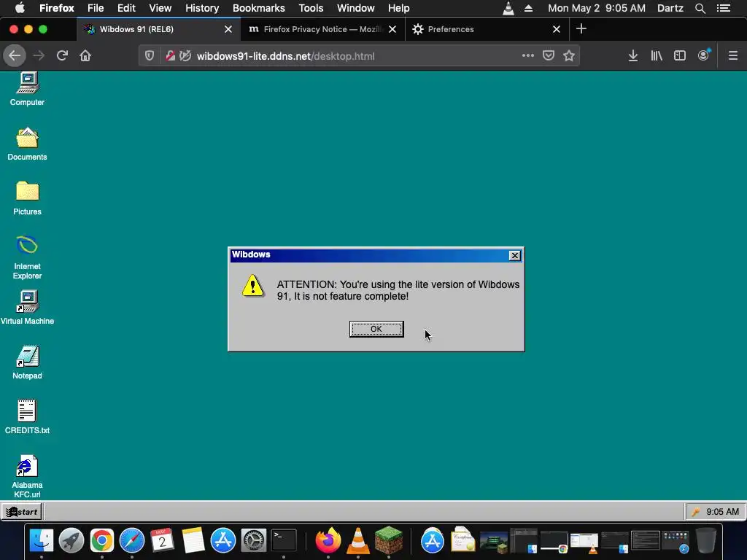The height and width of the screenshot is (560, 747).
Task: Open Launchpad rocket in Dock
Action: pyautogui.click(x=71, y=541)
